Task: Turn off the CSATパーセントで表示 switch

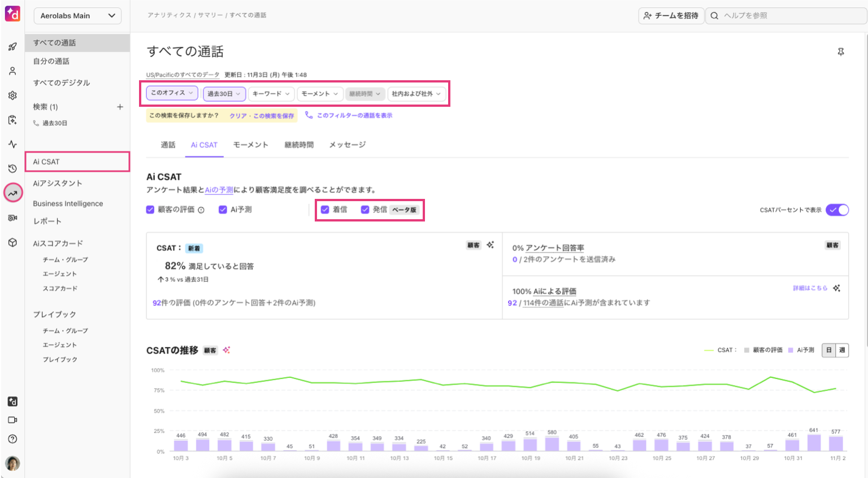Action: (837, 210)
